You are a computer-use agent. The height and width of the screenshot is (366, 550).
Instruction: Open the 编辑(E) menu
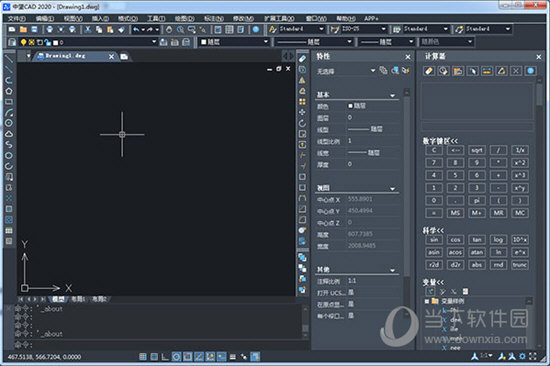click(x=45, y=19)
